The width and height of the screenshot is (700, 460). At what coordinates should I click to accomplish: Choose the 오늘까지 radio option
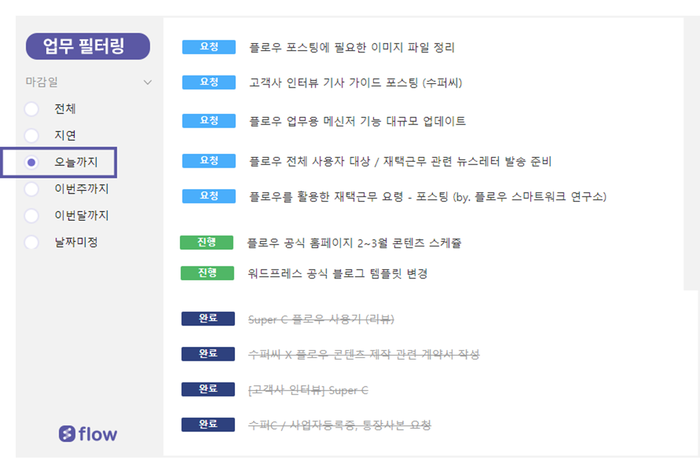[x=32, y=162]
